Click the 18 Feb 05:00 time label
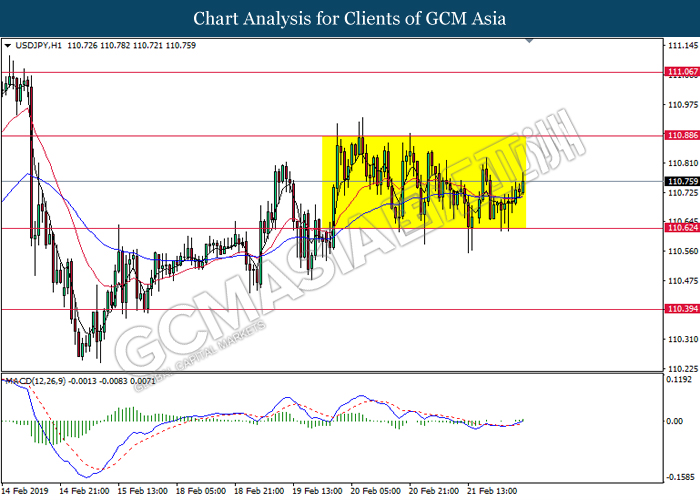Screen dimensions: 700x500 pyautogui.click(x=201, y=491)
